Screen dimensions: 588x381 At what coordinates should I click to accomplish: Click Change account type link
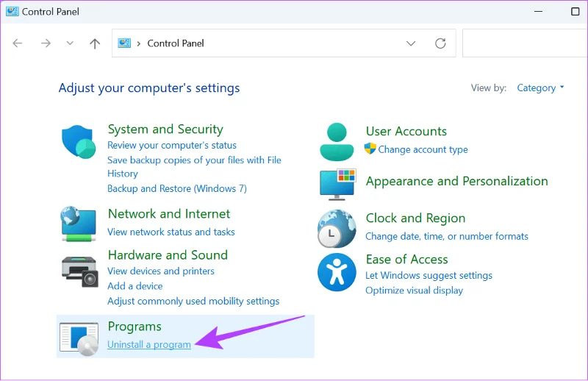pos(423,149)
